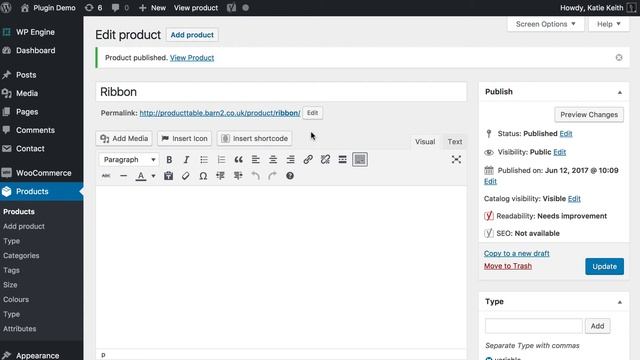
Task: Toggle bold formatting in editor toolbar
Action: 169,160
